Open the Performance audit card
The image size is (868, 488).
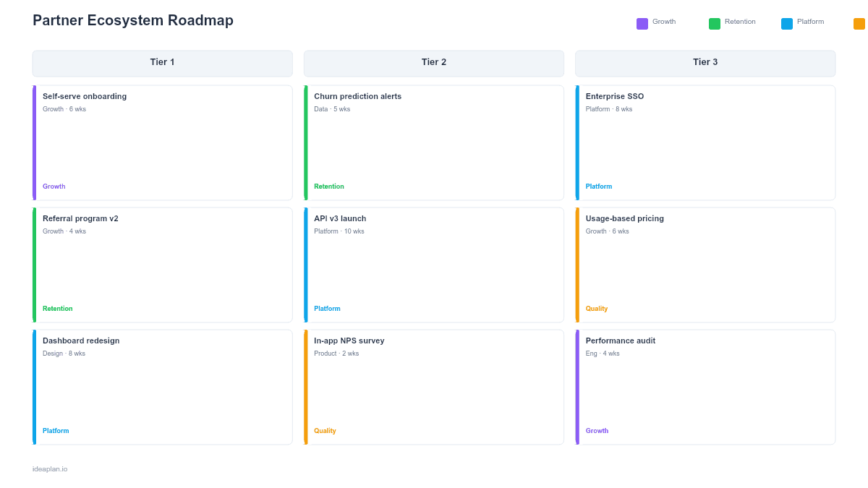coord(705,386)
